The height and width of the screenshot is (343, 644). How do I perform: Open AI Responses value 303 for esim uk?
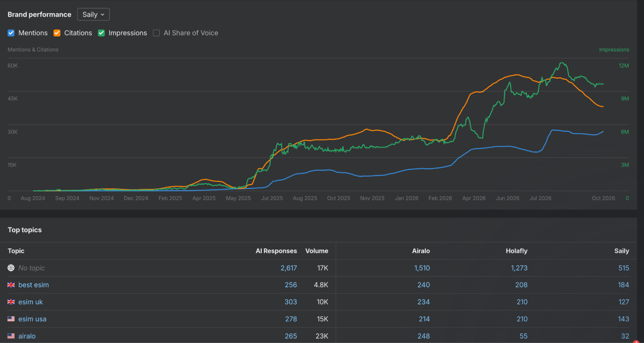[291, 302]
